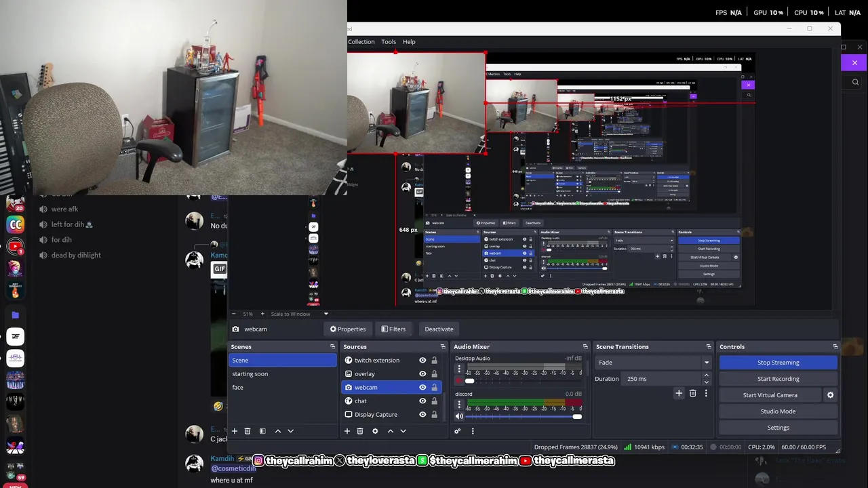Pop out the Scenes dock
The image size is (868, 488).
tap(332, 347)
